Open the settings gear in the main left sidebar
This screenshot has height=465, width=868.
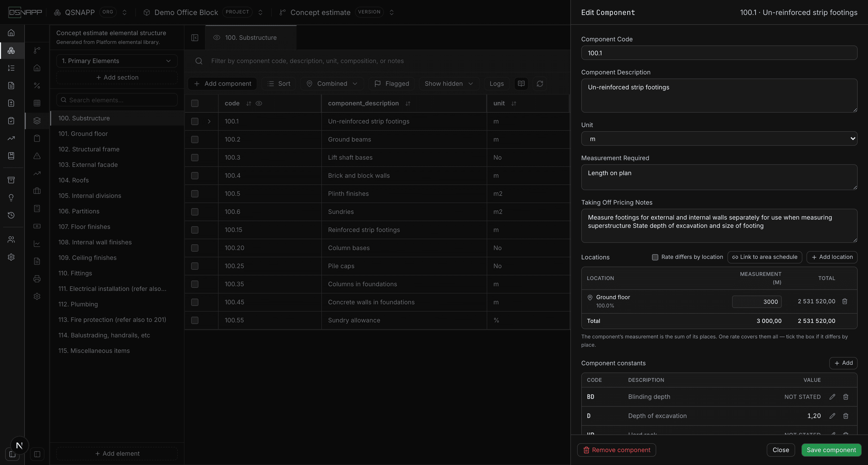pos(11,257)
